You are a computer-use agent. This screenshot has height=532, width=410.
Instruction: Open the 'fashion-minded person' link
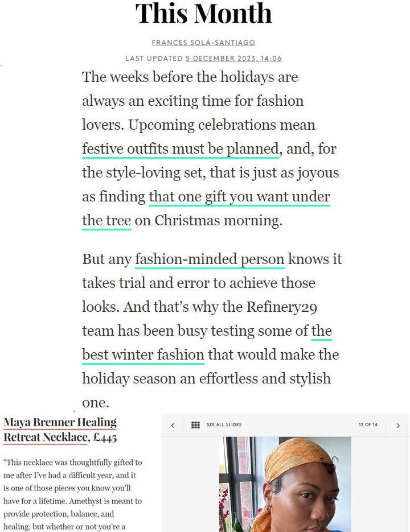coord(210,259)
